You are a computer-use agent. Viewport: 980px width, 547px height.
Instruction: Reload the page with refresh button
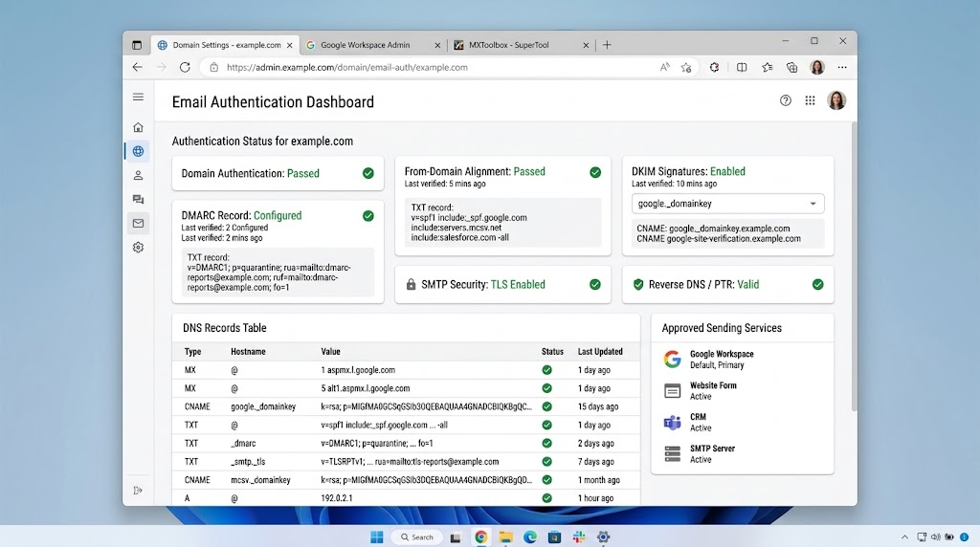185,67
